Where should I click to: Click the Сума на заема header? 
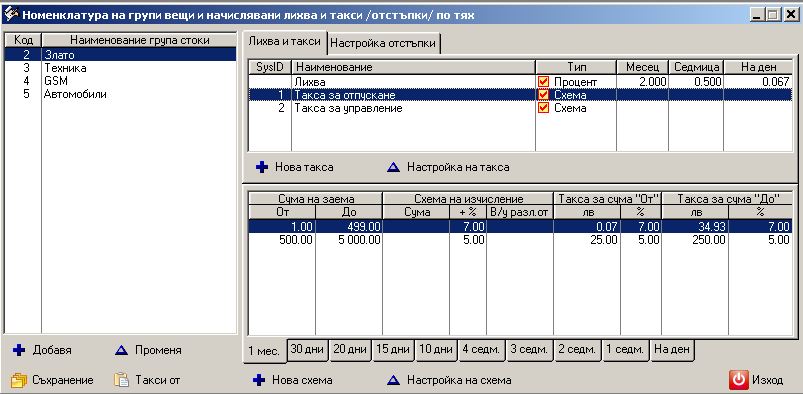pyautogui.click(x=315, y=199)
